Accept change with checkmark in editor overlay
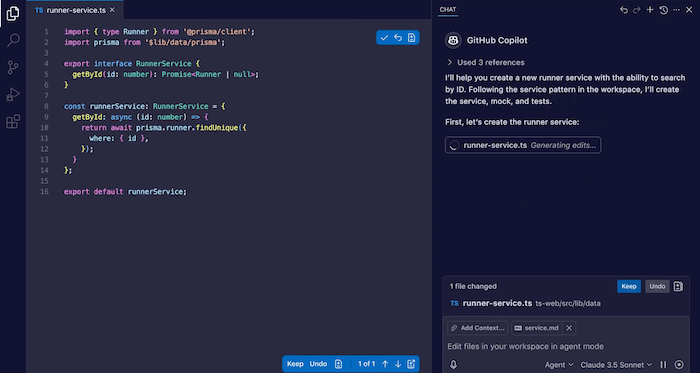This screenshot has height=373, width=700. click(x=384, y=37)
